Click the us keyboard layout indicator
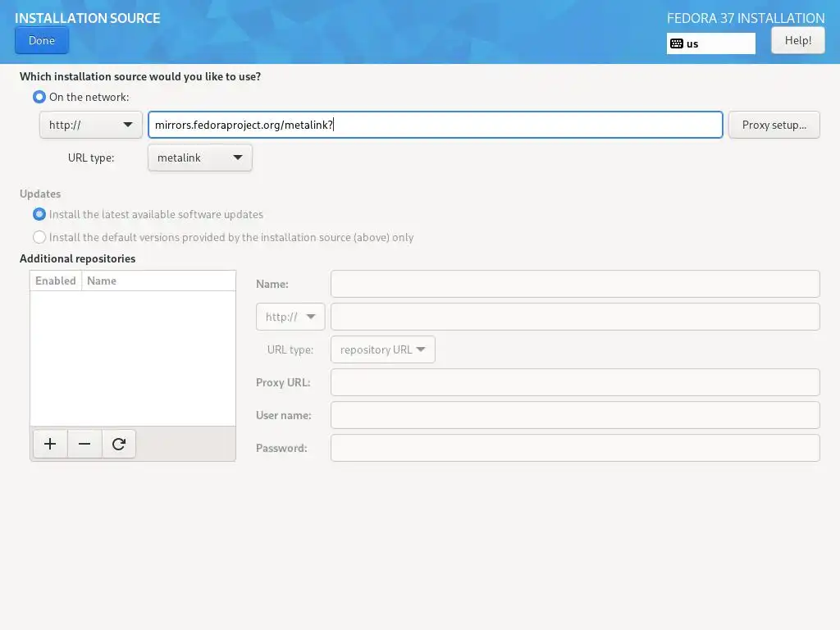Screen dimensions: 840x630 [x=711, y=43]
